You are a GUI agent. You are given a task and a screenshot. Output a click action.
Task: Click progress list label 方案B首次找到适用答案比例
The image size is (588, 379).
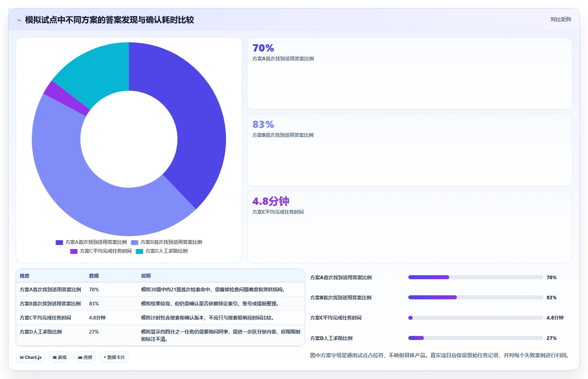(x=341, y=298)
